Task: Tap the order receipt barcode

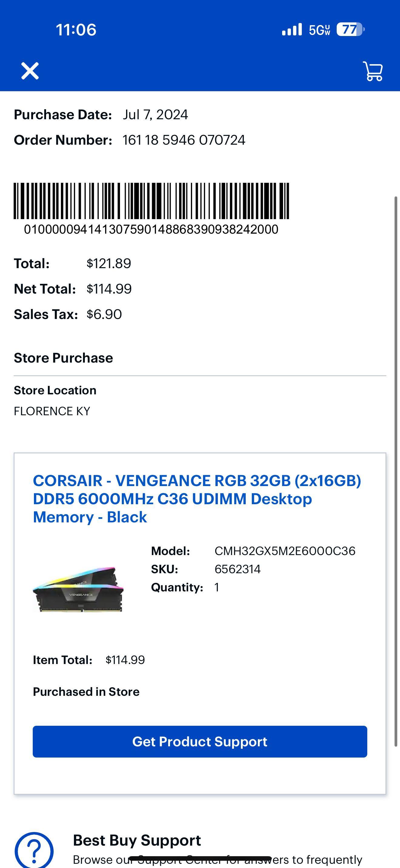Action: [151, 201]
